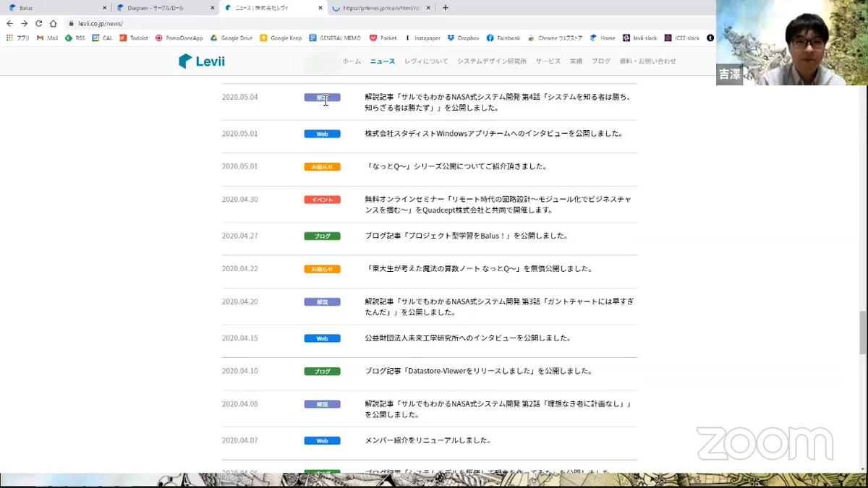Screen dimensions: 868x488
Task: Open the 実績 navigation item
Action: coord(576,61)
